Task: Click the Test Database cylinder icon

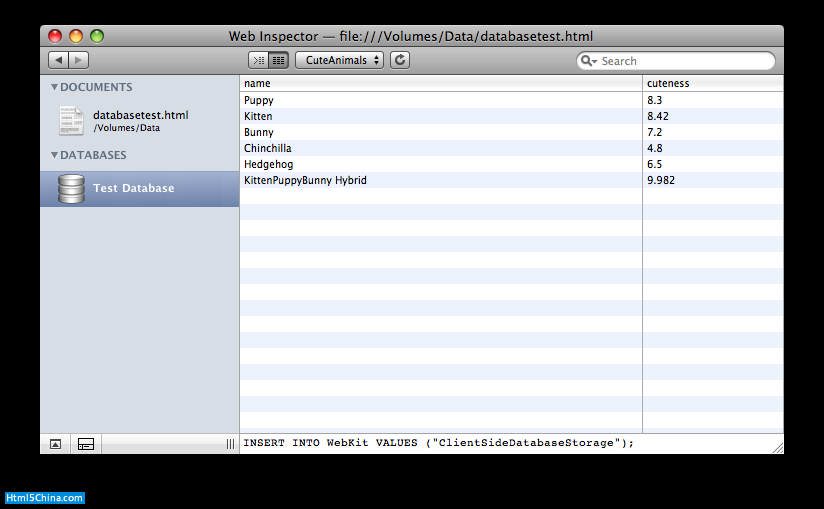Action: click(x=71, y=188)
